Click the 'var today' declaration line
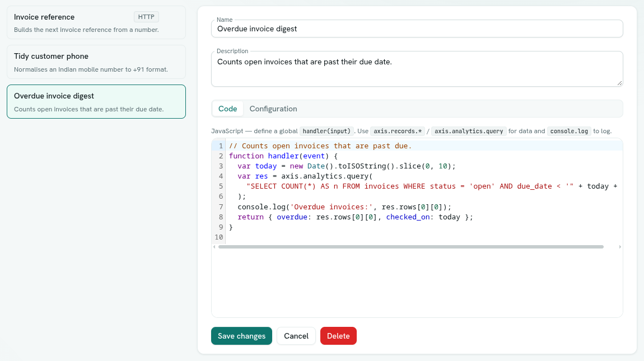The image size is (644, 361). coord(347,166)
